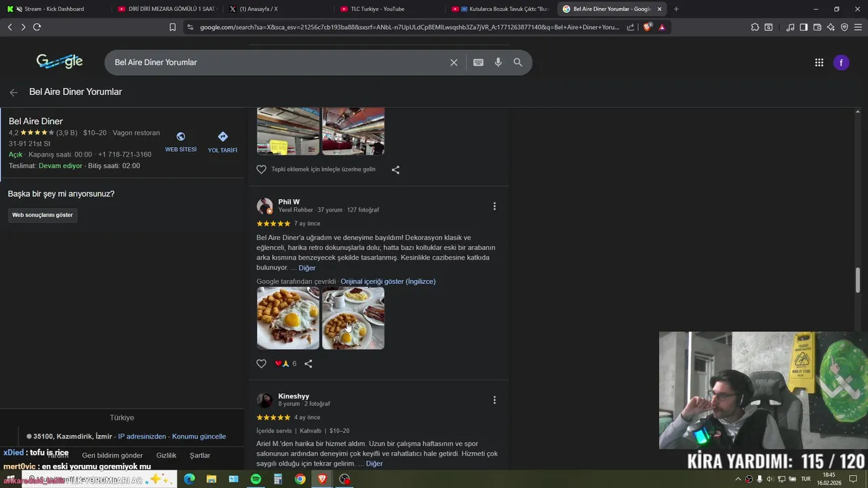The width and height of the screenshot is (868, 488).
Task: Open Microsoft Edge from the taskbar
Action: (189, 479)
